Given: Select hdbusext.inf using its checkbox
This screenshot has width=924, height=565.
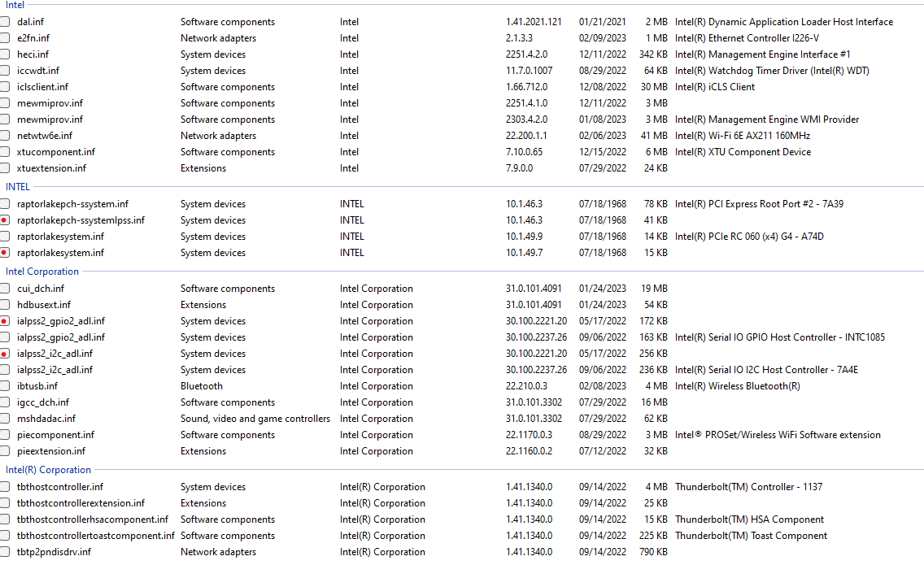Looking at the screenshot, I should (x=5, y=305).
